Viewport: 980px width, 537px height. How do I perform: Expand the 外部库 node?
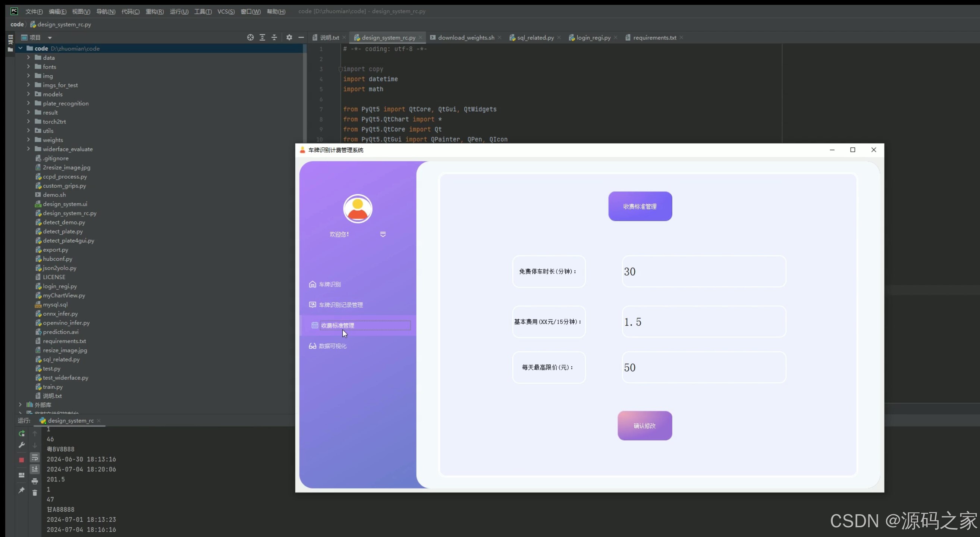(x=20, y=405)
